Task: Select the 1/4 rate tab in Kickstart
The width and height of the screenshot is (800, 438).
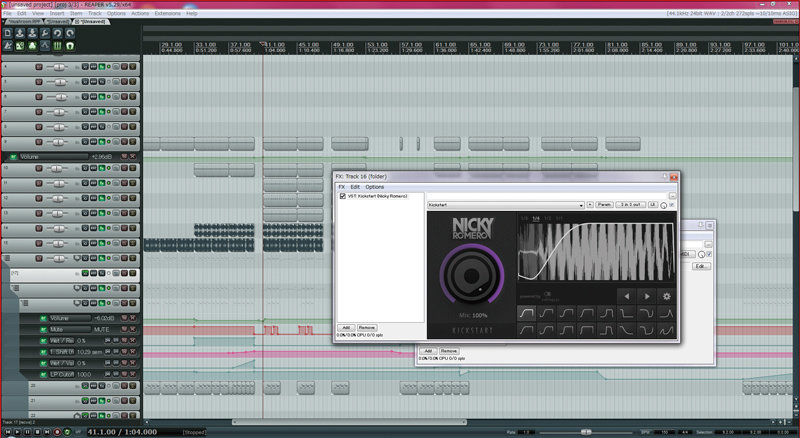Action: pyautogui.click(x=536, y=218)
